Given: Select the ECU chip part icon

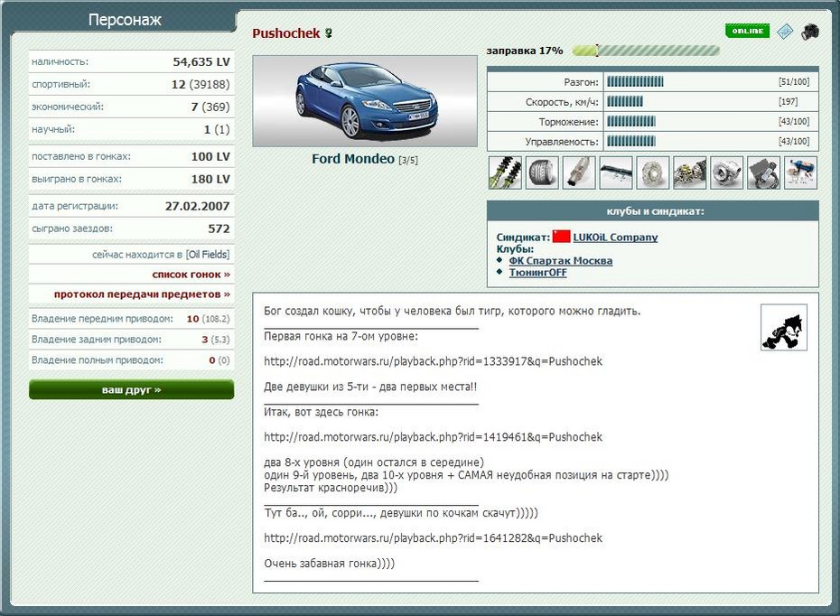Looking at the screenshot, I should pos(764,173).
